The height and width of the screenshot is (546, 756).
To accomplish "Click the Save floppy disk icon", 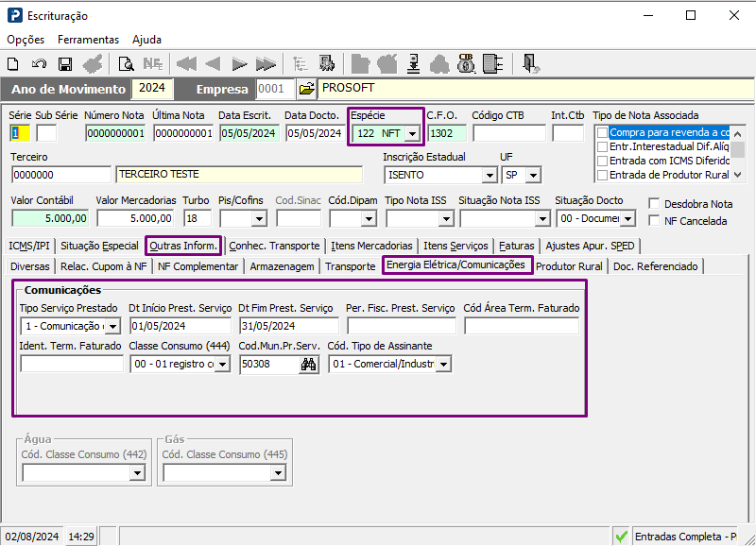I will point(65,64).
